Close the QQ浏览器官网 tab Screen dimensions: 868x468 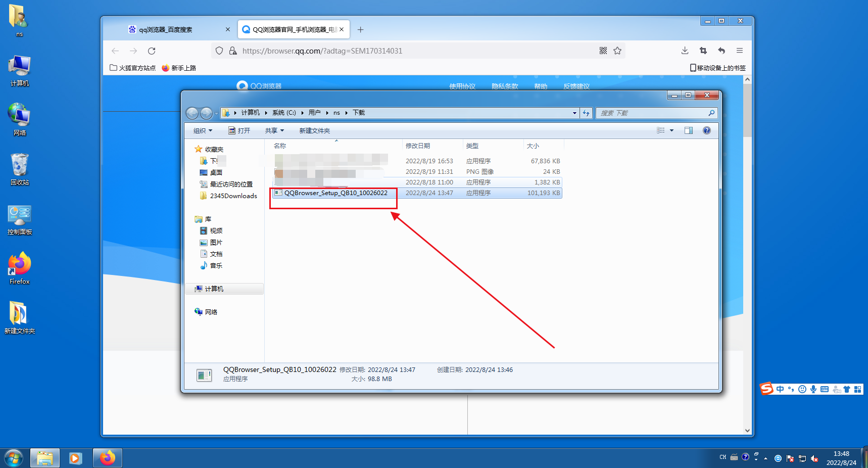[342, 30]
